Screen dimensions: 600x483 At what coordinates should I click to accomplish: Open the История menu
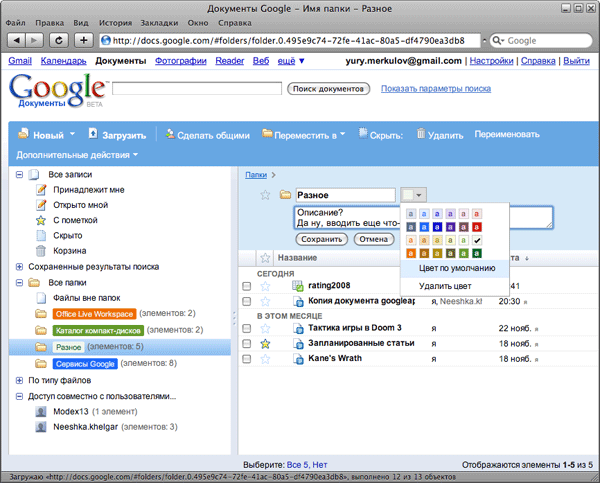point(115,23)
